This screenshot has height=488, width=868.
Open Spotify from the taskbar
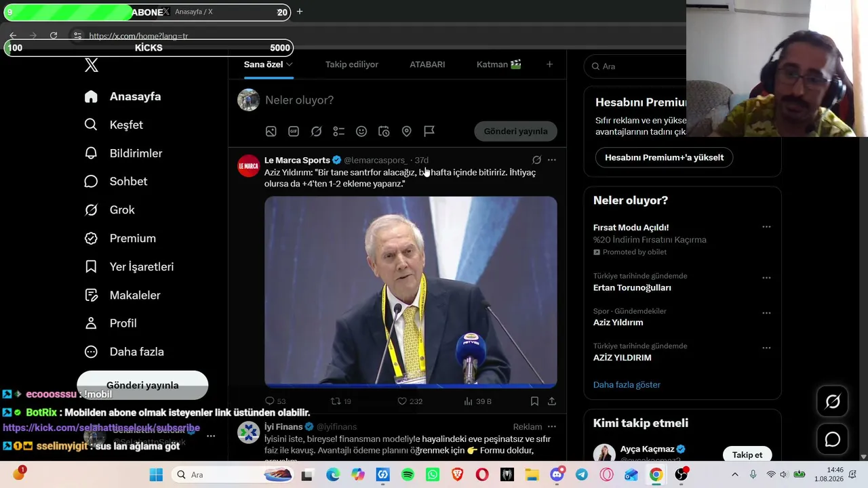(408, 475)
